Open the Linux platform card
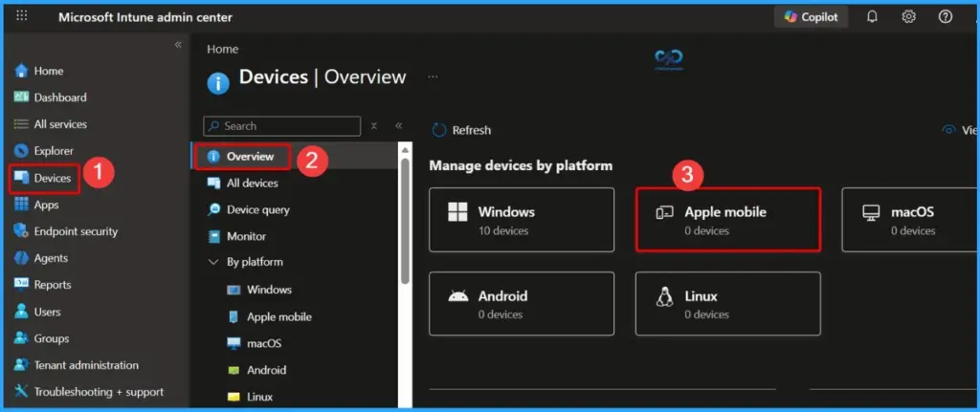Screen dimensions: 980x412 pos(727,303)
